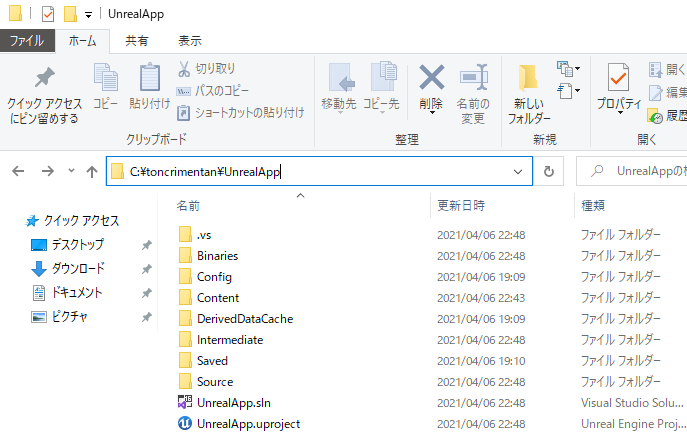Click Unreal Engine icon of UnrealApp.uproject

pyautogui.click(x=185, y=423)
